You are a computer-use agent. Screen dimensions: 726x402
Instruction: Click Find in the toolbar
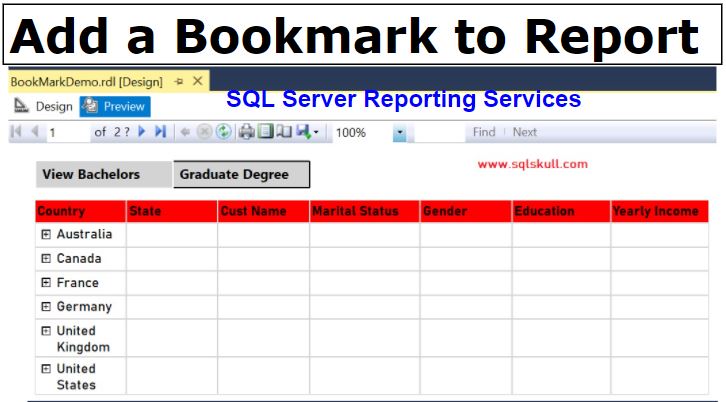pyautogui.click(x=484, y=132)
